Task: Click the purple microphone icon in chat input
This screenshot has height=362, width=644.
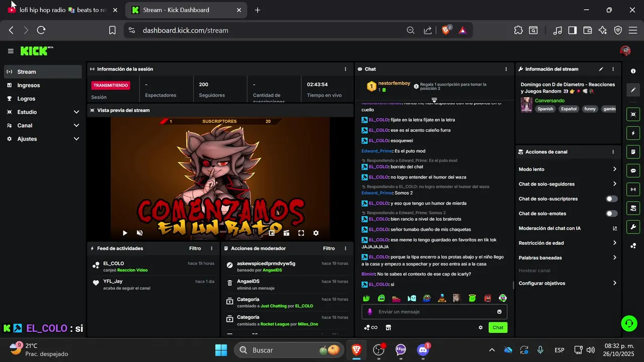Action: coord(370,312)
